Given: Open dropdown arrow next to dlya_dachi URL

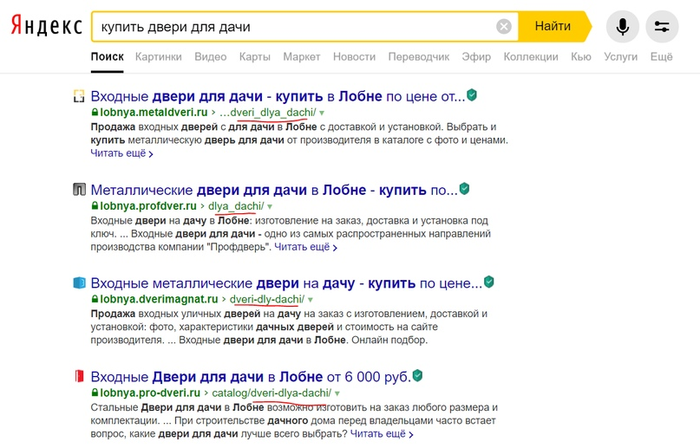Looking at the screenshot, I should tap(269, 206).
